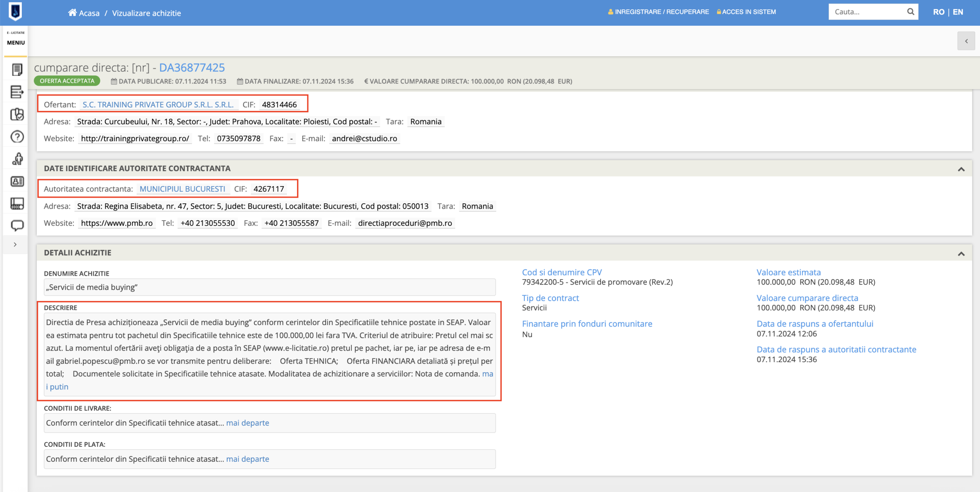Click the person search sidebar icon
The height and width of the screenshot is (492, 980).
[17, 159]
